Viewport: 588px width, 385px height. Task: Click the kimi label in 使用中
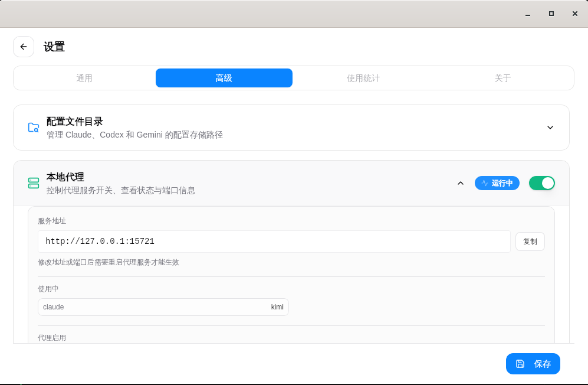pyautogui.click(x=277, y=307)
